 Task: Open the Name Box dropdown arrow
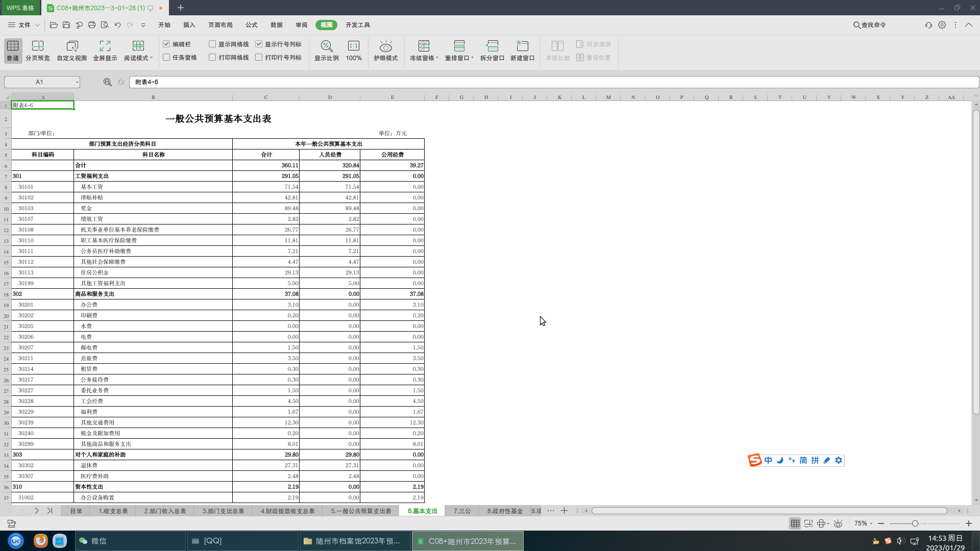coord(77,82)
